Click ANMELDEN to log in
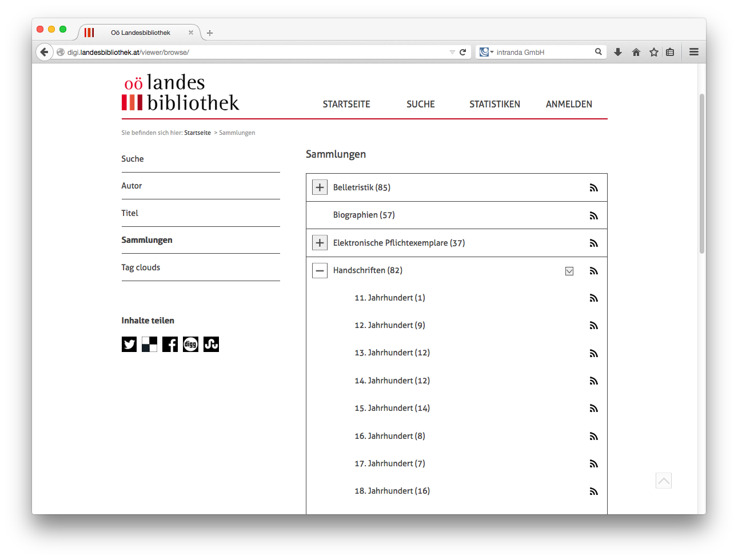This screenshot has height=560, width=738. [x=569, y=104]
